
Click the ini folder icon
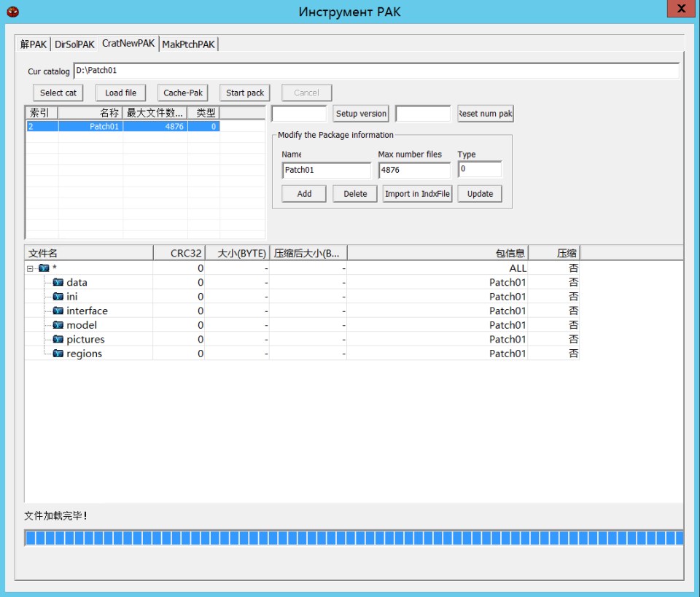58,297
